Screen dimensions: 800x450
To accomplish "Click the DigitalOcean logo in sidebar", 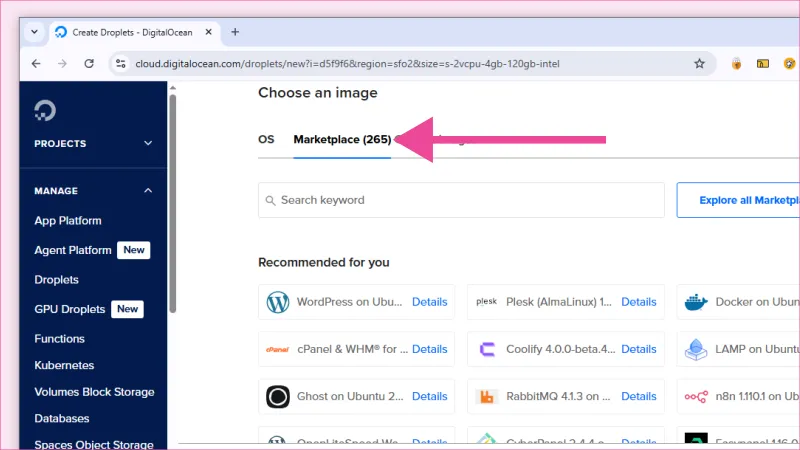I will pyautogui.click(x=45, y=110).
